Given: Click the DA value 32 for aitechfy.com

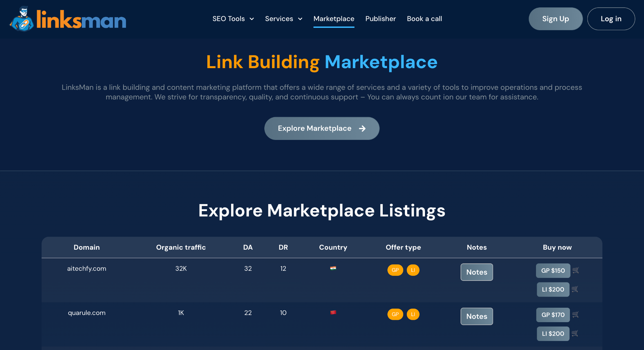Looking at the screenshot, I should click(248, 268).
